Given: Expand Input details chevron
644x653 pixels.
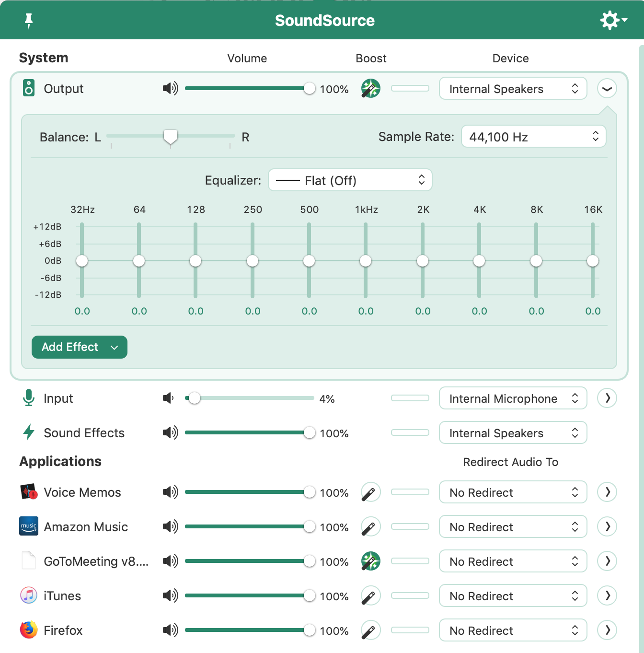Looking at the screenshot, I should pos(607,398).
